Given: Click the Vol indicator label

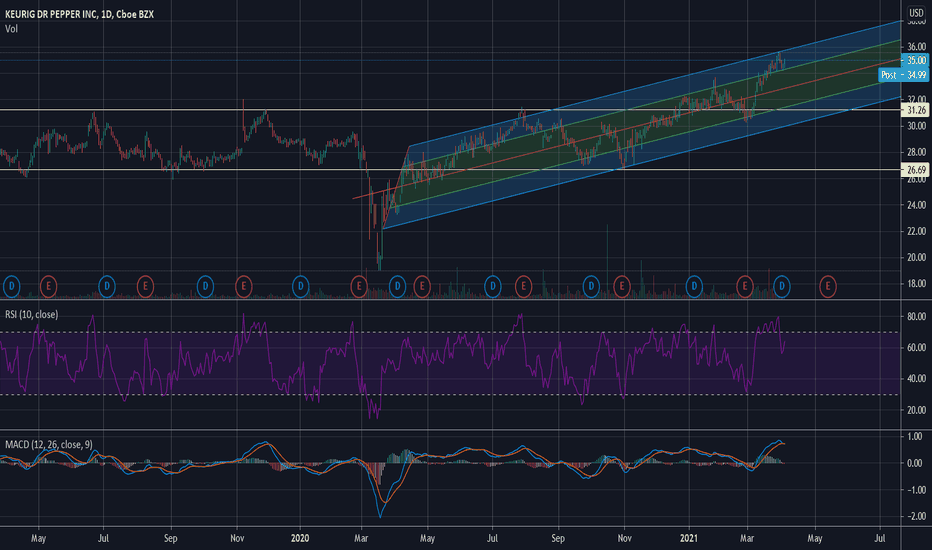Looking at the screenshot, I should [11, 29].
